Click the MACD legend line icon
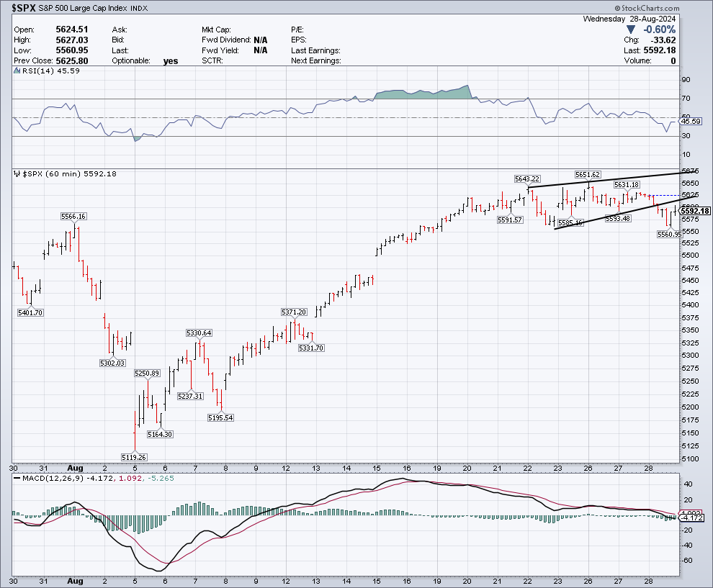This screenshot has height=588, width=713. (x=17, y=478)
